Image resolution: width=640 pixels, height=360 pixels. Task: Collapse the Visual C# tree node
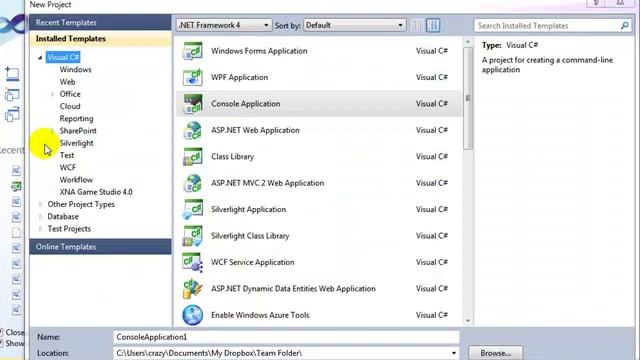[x=40, y=58]
